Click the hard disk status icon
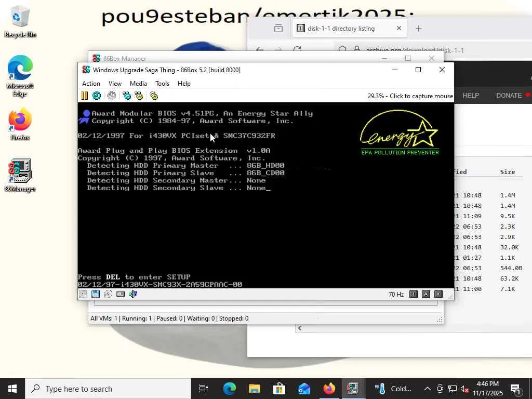 click(x=121, y=294)
